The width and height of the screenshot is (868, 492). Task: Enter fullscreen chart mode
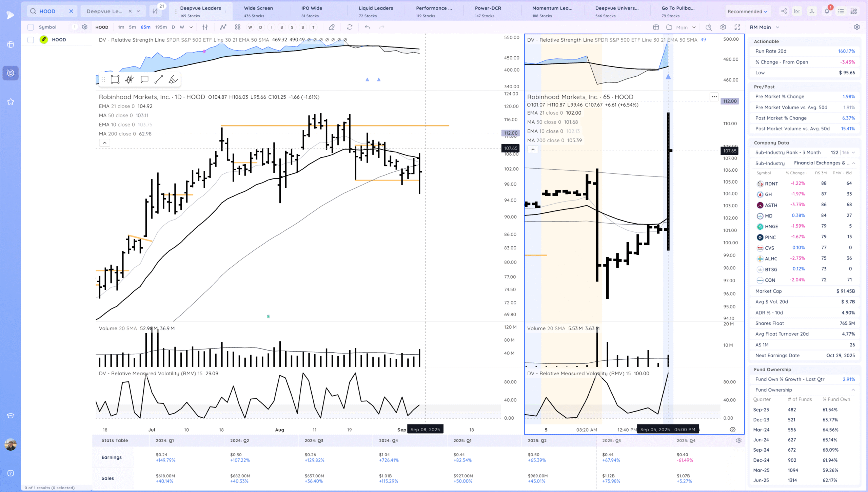737,27
